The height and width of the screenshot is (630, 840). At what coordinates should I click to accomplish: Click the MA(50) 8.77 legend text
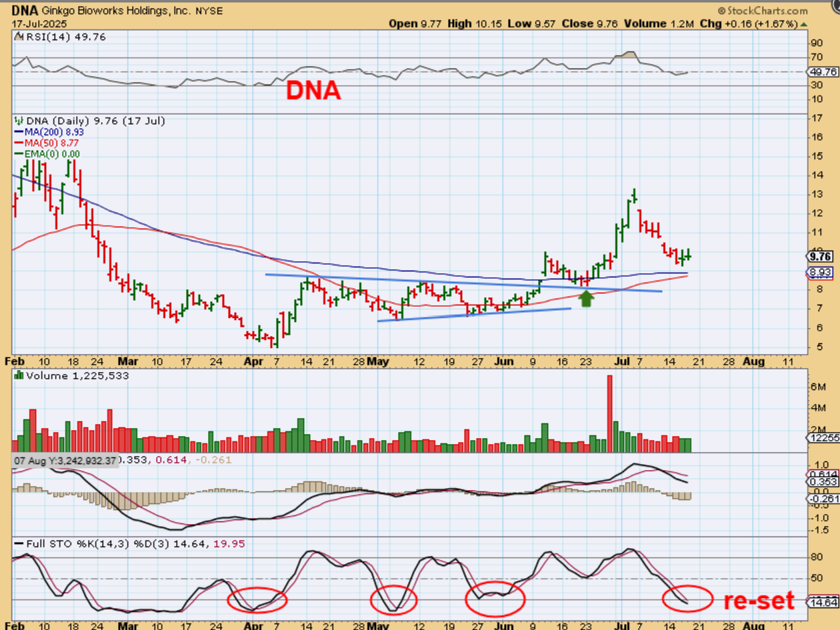pyautogui.click(x=51, y=143)
